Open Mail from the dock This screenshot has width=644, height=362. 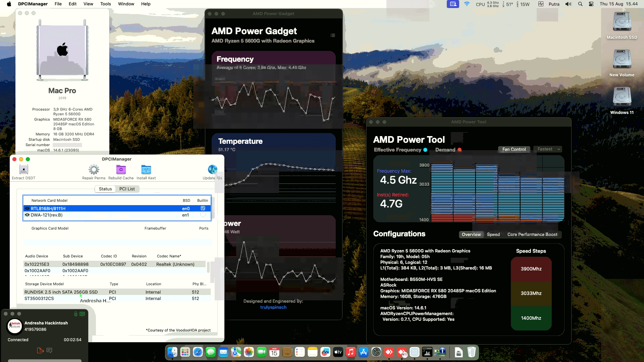(223, 352)
